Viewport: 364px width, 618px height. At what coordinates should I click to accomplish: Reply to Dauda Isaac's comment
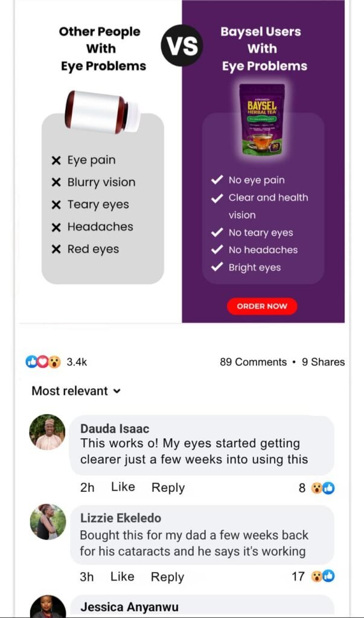point(168,488)
